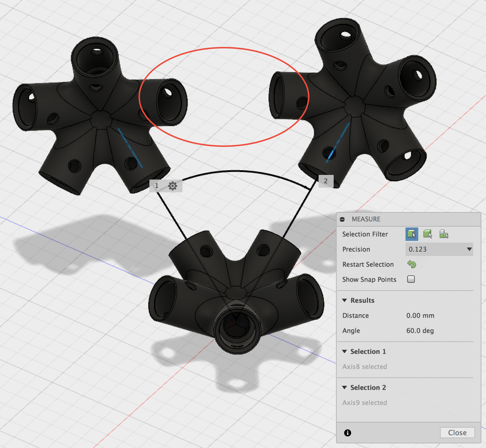
Task: Open the Precision dropdown showing 0.123
Action: pyautogui.click(x=439, y=249)
